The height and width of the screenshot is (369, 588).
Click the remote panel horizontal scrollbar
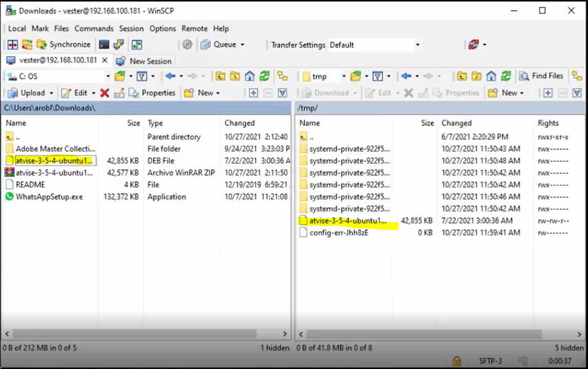pyautogui.click(x=423, y=334)
